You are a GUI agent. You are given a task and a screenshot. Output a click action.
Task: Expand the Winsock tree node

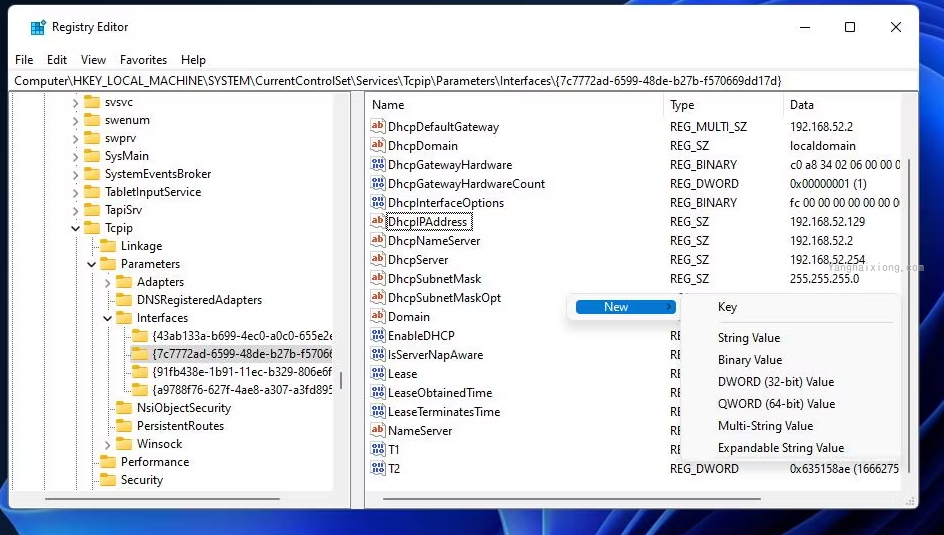(108, 445)
